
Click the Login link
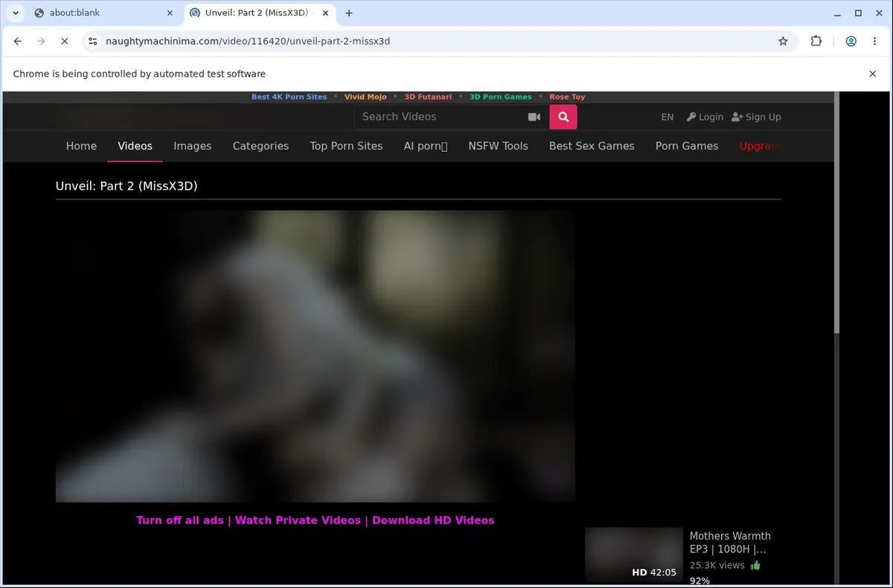705,117
